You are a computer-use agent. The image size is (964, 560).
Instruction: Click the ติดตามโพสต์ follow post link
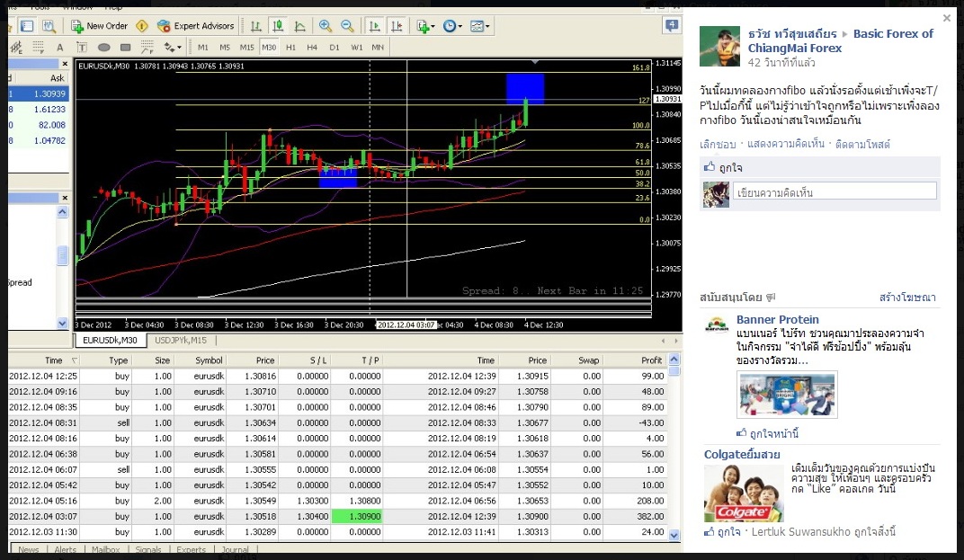click(x=862, y=145)
